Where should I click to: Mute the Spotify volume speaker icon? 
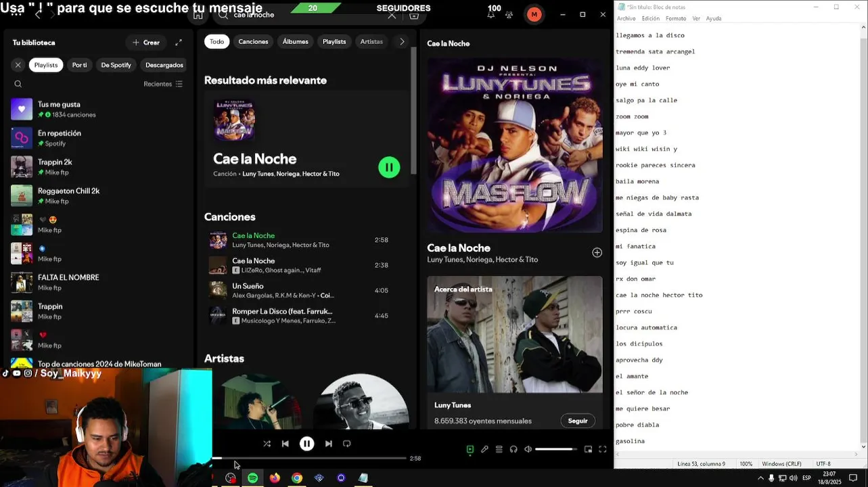528,449
